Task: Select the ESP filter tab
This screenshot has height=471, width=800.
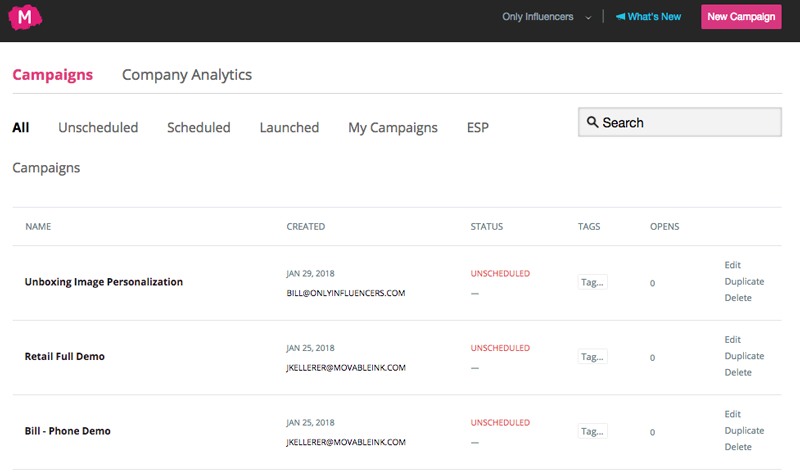Action: [x=478, y=127]
